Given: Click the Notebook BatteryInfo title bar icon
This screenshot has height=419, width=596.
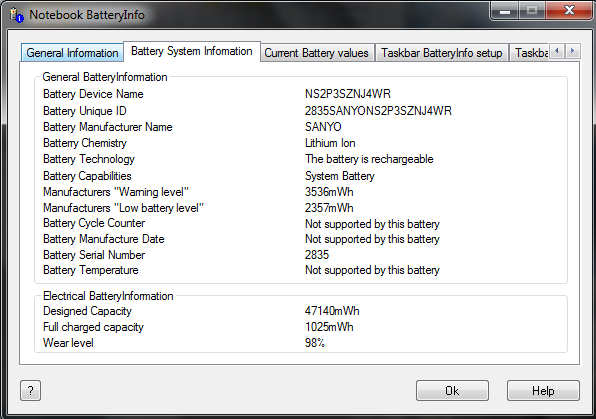Looking at the screenshot, I should point(17,15).
